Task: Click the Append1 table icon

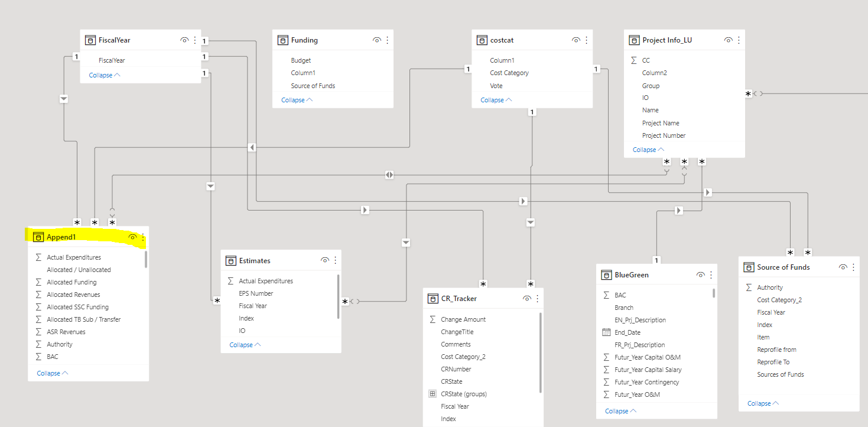Action: (x=38, y=237)
